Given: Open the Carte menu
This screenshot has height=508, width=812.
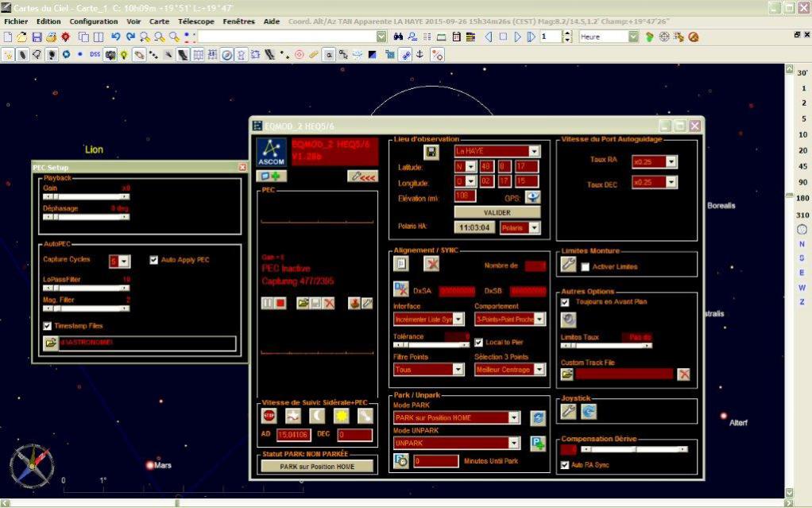Looking at the screenshot, I should (x=160, y=21).
